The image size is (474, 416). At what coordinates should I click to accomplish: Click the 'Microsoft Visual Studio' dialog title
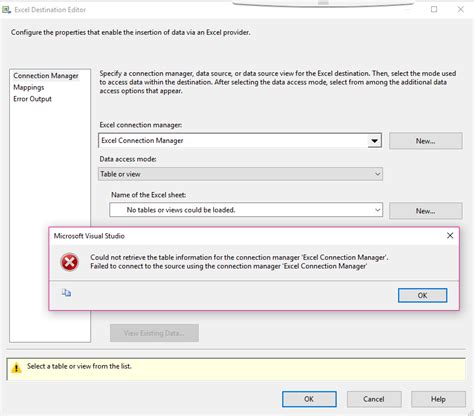coord(89,236)
